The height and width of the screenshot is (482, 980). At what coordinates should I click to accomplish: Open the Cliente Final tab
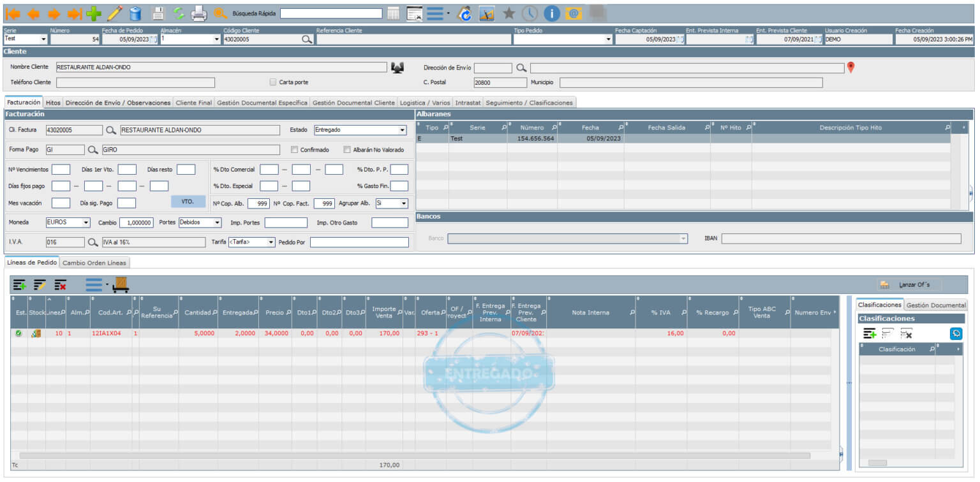(193, 102)
